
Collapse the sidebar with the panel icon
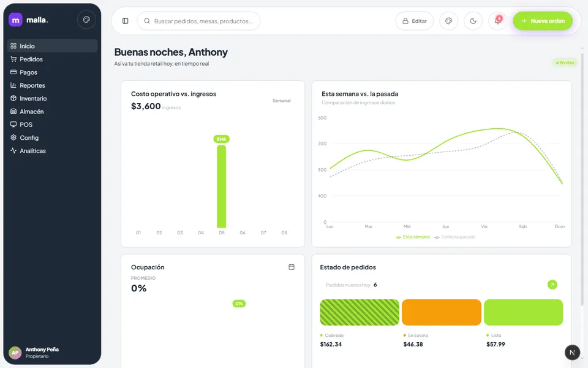point(125,21)
